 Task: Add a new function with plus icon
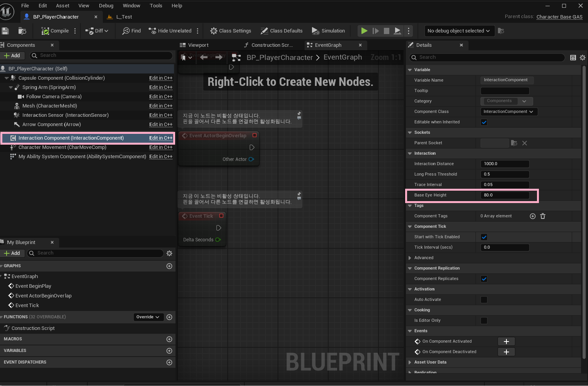(x=169, y=317)
